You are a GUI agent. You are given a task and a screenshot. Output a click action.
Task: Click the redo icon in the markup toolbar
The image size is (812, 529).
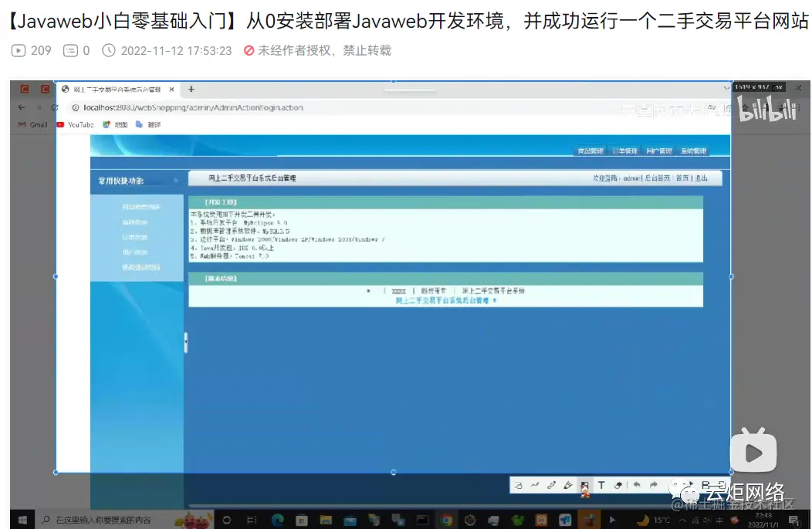[654, 484]
